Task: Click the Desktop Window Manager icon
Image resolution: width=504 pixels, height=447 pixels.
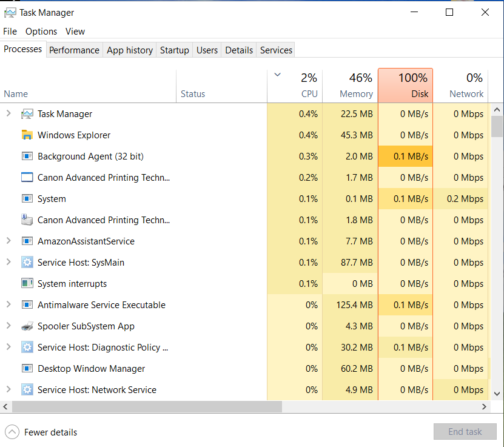Action: (x=27, y=369)
